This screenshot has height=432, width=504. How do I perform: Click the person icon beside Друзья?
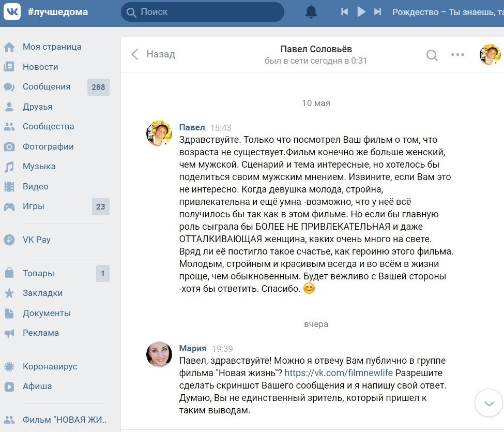point(9,107)
